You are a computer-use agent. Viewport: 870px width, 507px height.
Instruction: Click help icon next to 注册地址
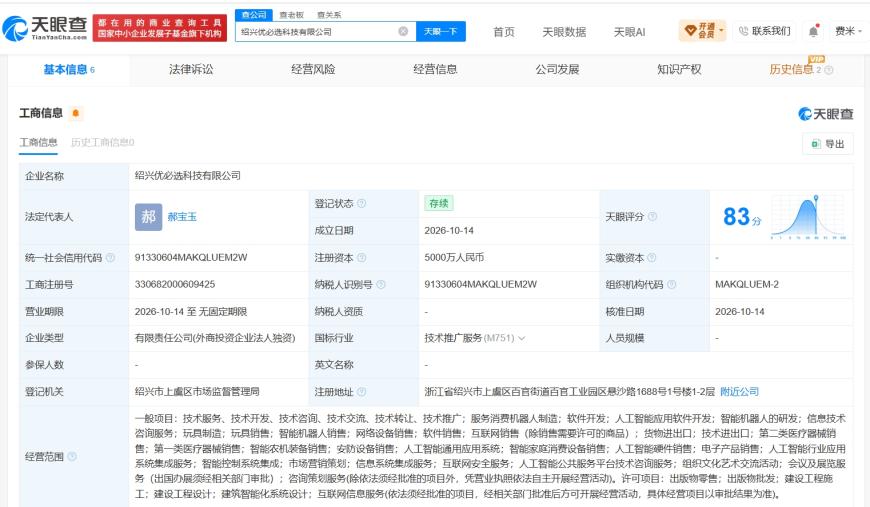coord(361,392)
